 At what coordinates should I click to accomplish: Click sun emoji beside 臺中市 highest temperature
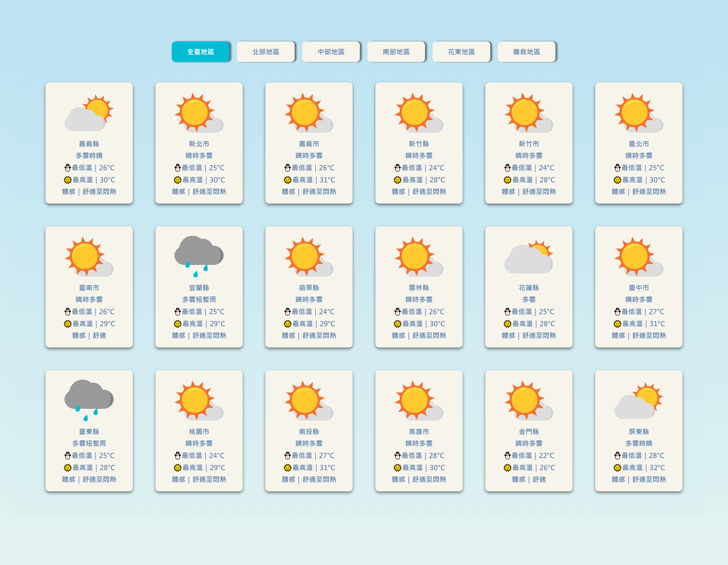(x=617, y=324)
